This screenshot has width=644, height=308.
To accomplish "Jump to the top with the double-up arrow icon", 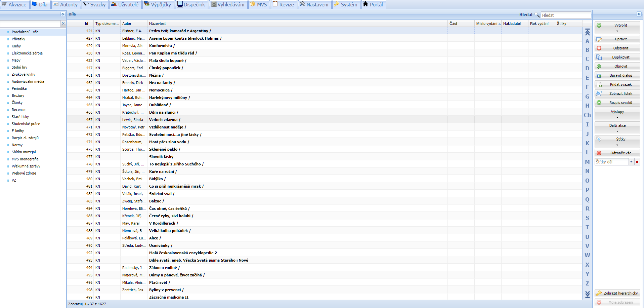I will (587, 32).
